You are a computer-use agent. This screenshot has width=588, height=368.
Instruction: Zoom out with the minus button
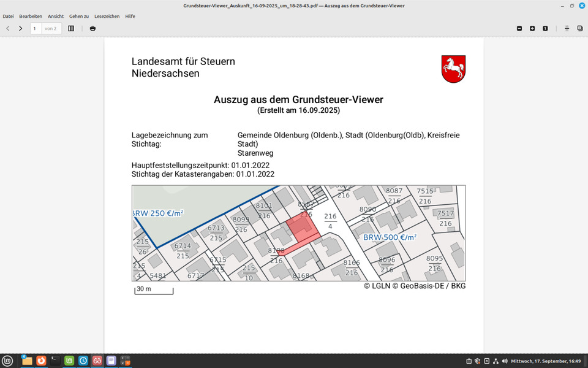519,28
